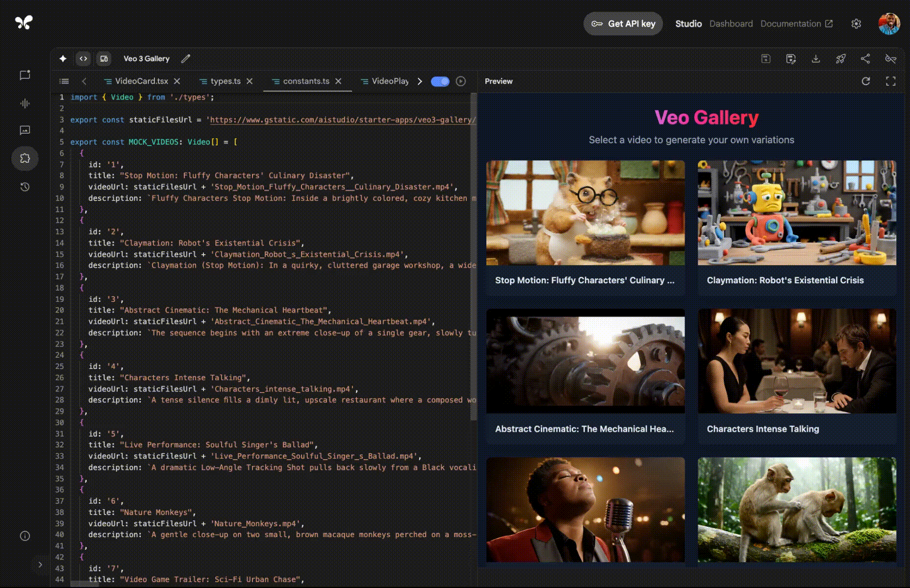Switch to code view with the brackets icon
This screenshot has width=910, height=588.
tap(83, 59)
